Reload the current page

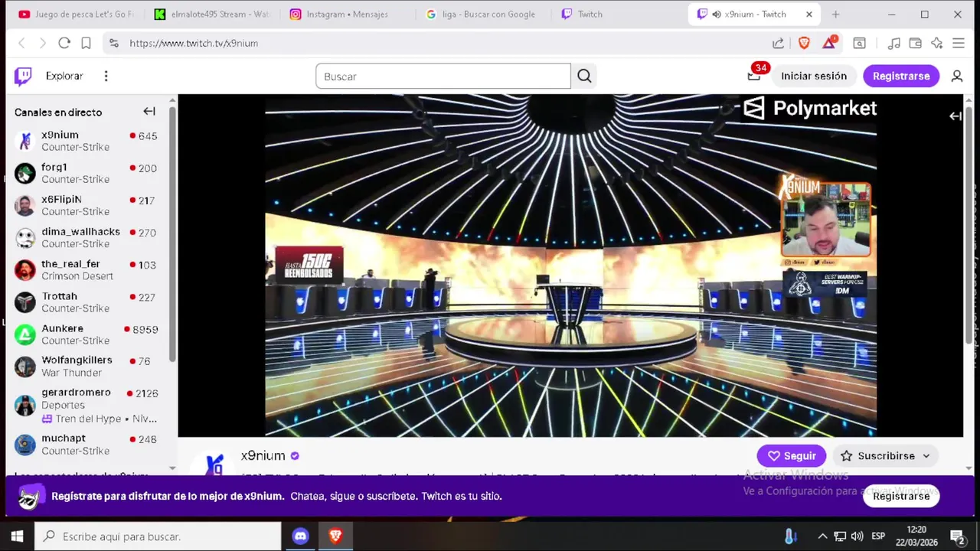click(x=64, y=43)
